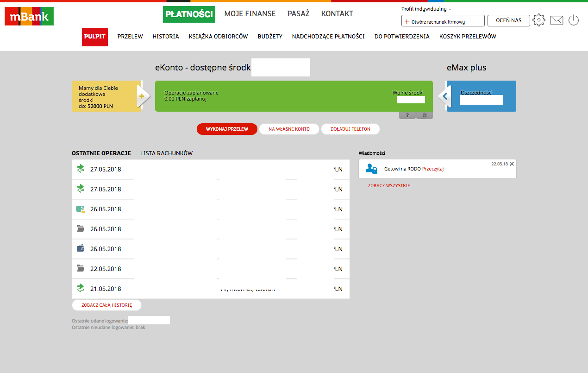Open PASAŻ menu
This screenshot has height=373, width=588.
(x=298, y=14)
